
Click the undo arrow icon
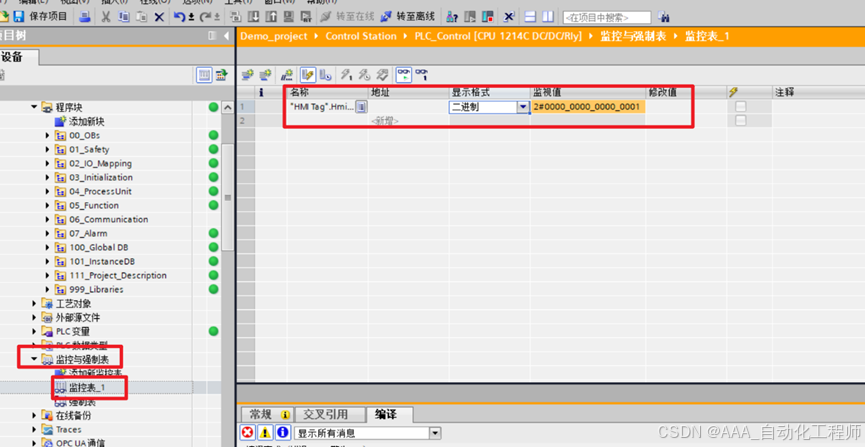179,17
